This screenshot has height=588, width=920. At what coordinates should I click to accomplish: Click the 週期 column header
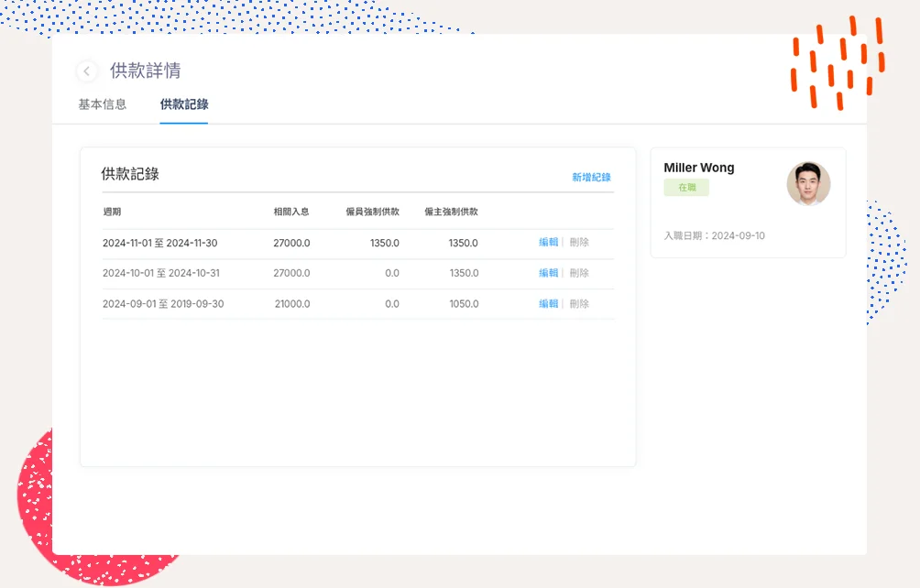point(112,212)
